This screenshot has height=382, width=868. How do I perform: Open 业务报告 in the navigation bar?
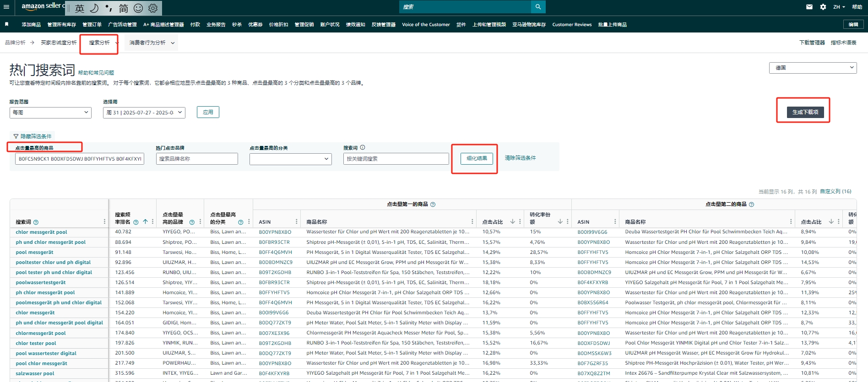tap(216, 25)
